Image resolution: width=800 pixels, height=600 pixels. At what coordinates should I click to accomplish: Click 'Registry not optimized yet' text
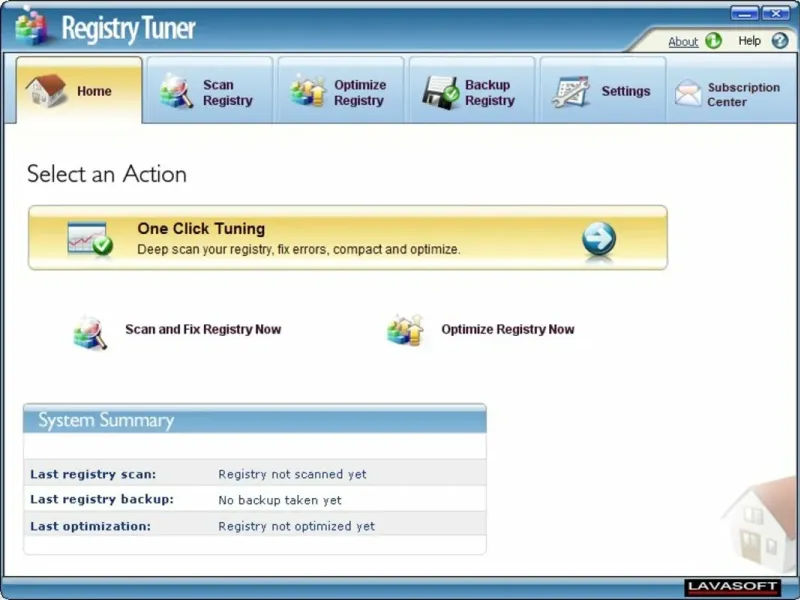tap(296, 526)
